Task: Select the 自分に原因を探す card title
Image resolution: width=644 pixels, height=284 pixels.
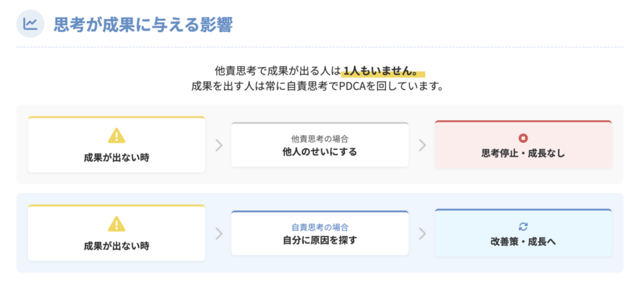Action: pos(319,240)
